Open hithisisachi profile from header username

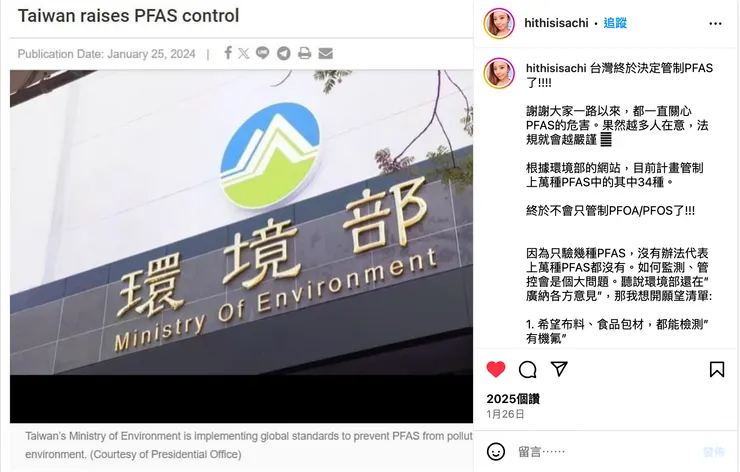pyautogui.click(x=556, y=23)
